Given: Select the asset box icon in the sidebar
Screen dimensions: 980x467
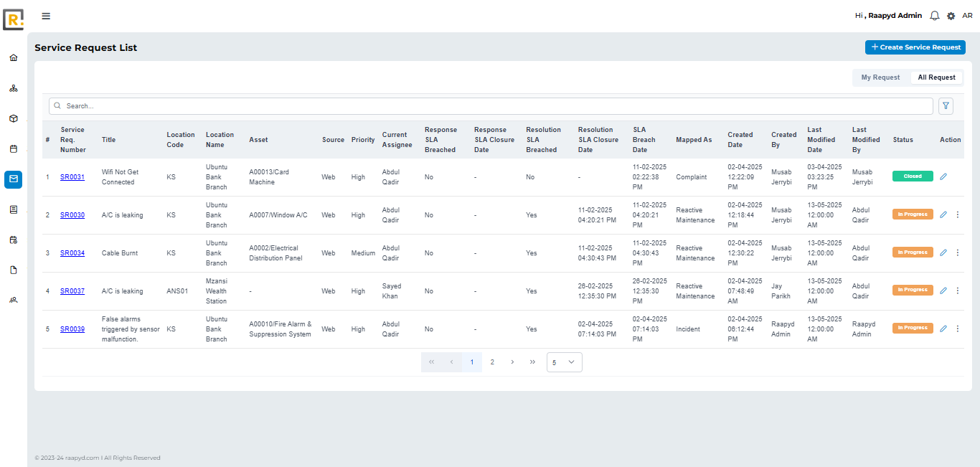Looking at the screenshot, I should (x=13, y=120).
